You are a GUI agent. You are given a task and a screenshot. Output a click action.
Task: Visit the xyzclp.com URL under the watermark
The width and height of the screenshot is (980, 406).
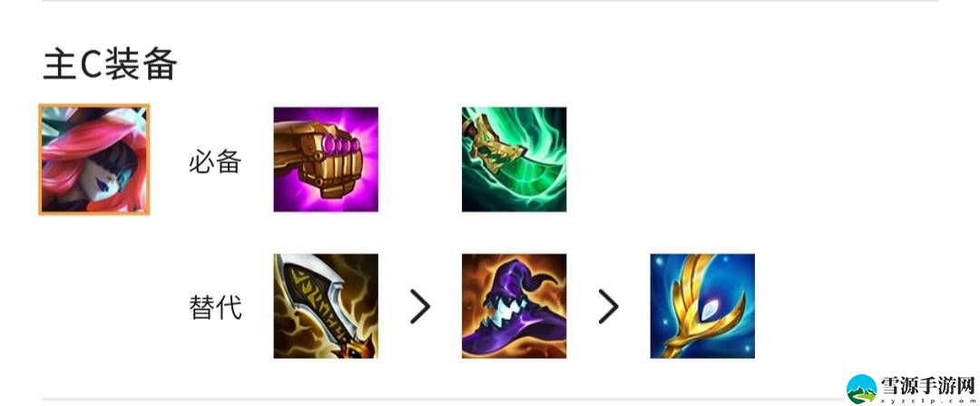pos(928,399)
